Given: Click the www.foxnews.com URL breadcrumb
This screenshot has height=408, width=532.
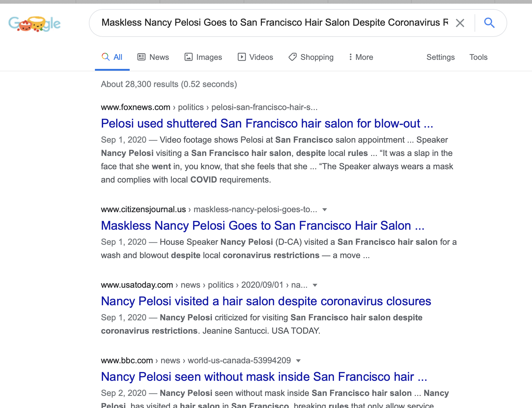Looking at the screenshot, I should [x=136, y=107].
